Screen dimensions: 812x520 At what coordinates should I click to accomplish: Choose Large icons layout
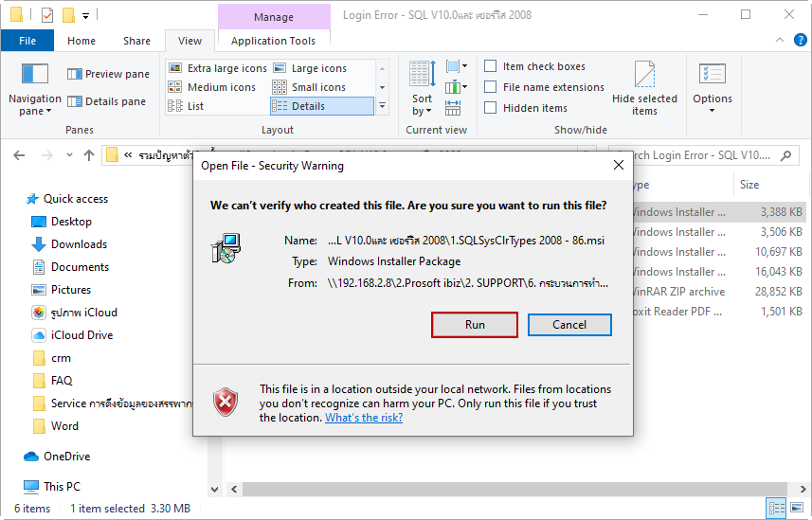click(x=310, y=68)
